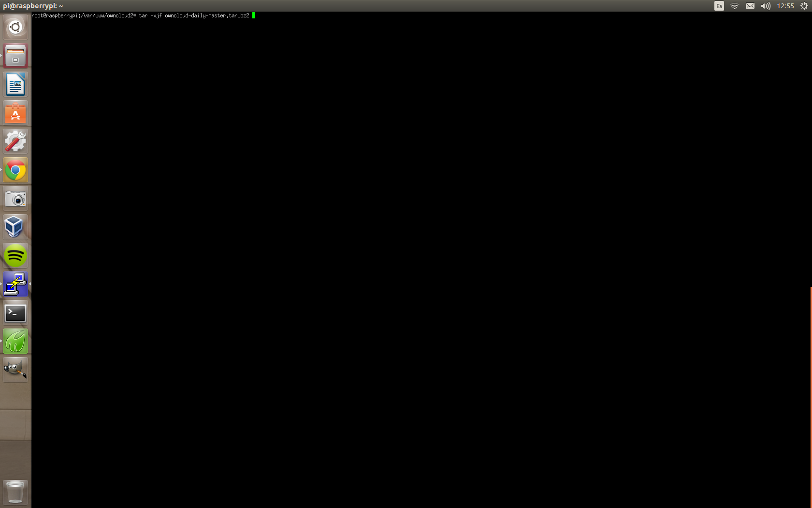Open the Trash bin
The height and width of the screenshot is (508, 812).
15,492
